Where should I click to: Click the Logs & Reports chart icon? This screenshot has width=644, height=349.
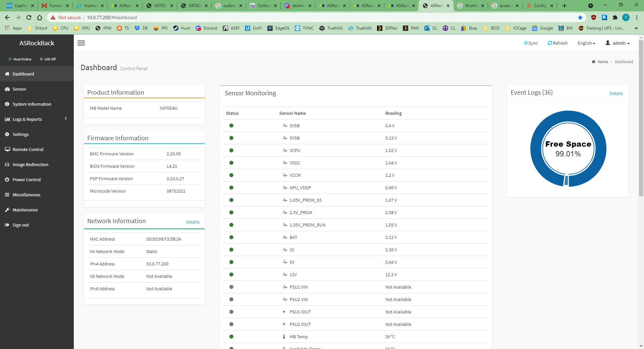7,119
